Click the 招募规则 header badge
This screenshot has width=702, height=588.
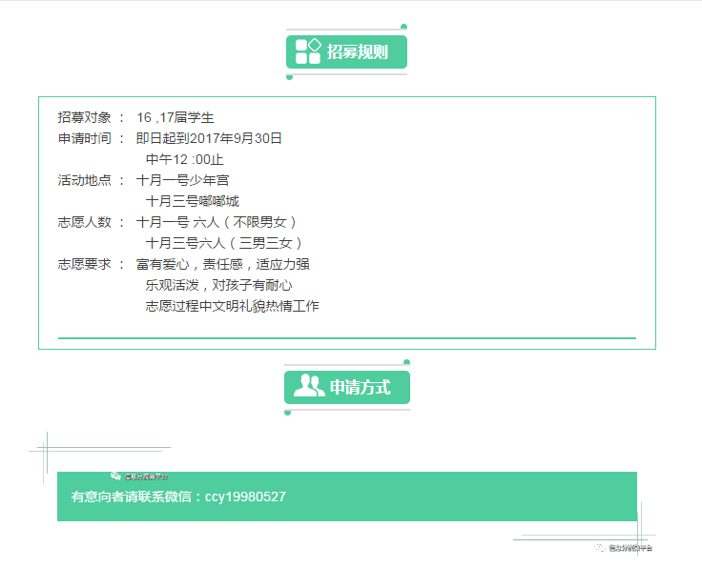coord(347,52)
